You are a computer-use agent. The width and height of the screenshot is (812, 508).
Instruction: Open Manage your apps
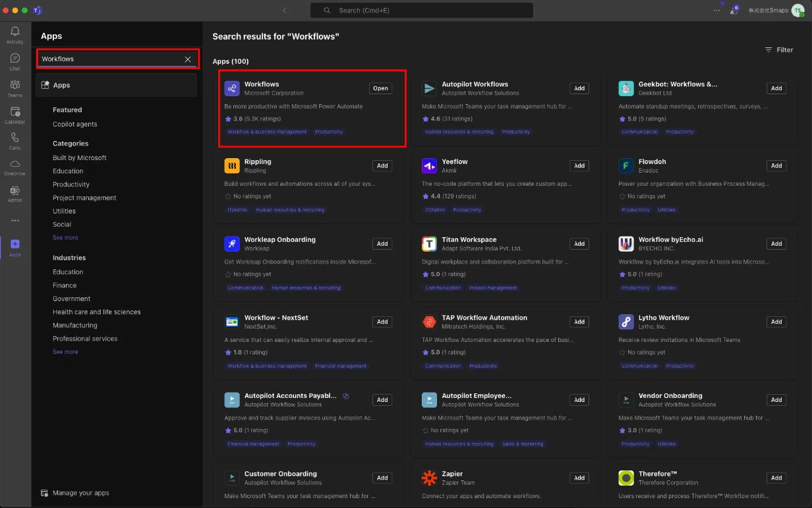(x=75, y=493)
